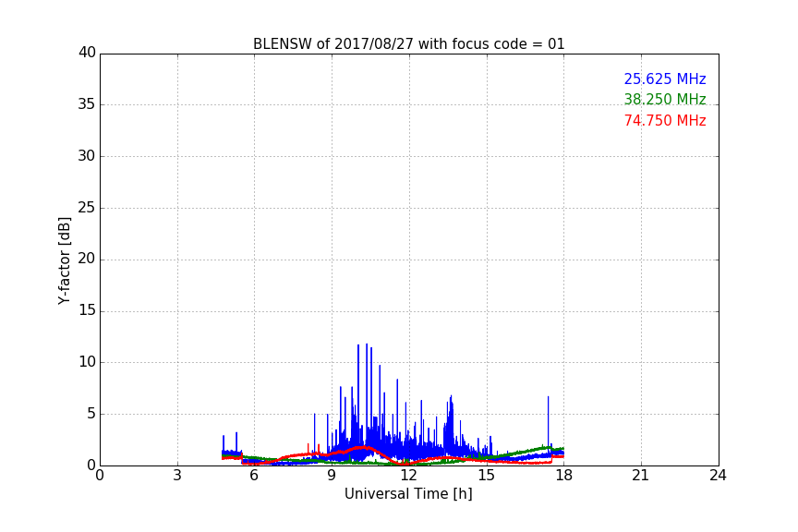The image size is (798, 532).
Task: Click the 'Universal Time [h]' axis label
Action: coord(408,494)
